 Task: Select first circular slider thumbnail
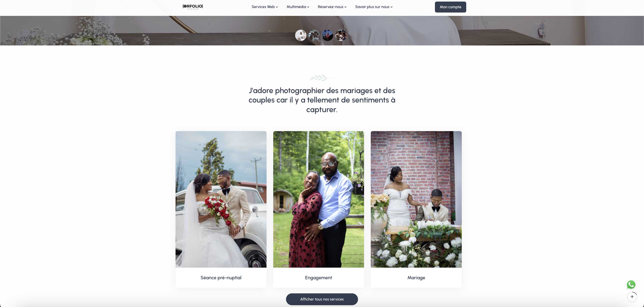point(301,36)
